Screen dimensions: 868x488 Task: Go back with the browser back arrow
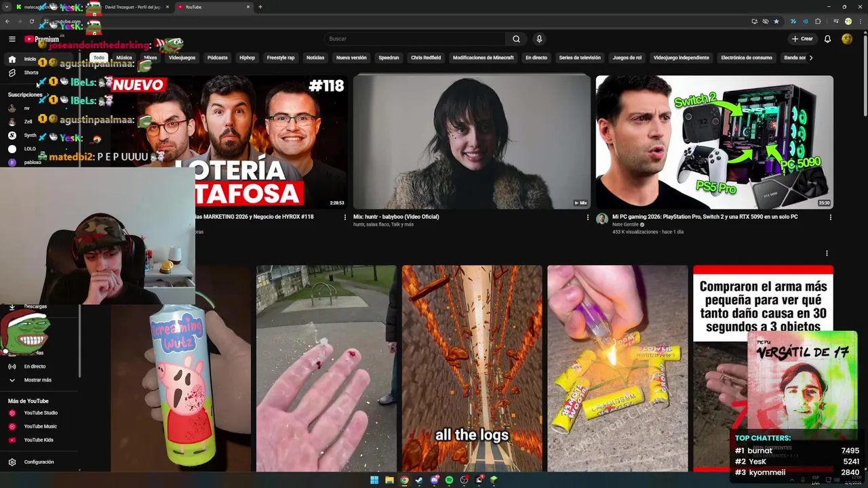click(x=7, y=22)
